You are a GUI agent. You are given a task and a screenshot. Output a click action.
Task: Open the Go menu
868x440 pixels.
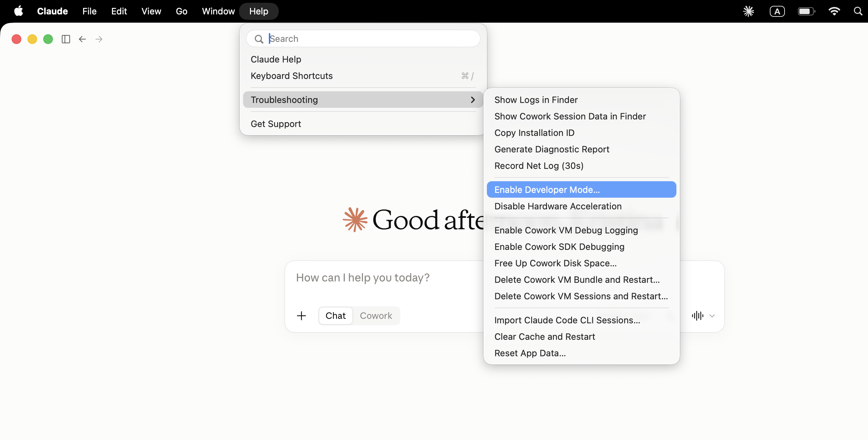(181, 11)
